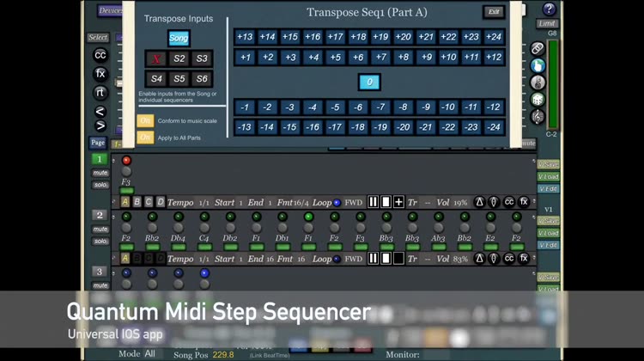
Task: Click the left arrow < icon in the sidebar
Action: [x=100, y=112]
